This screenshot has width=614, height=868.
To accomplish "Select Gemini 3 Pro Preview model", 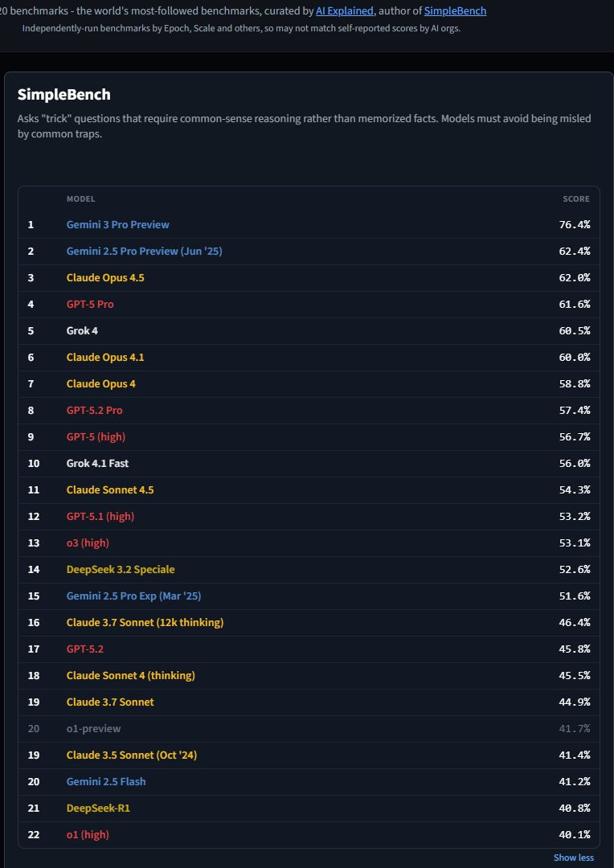I will coord(118,225).
